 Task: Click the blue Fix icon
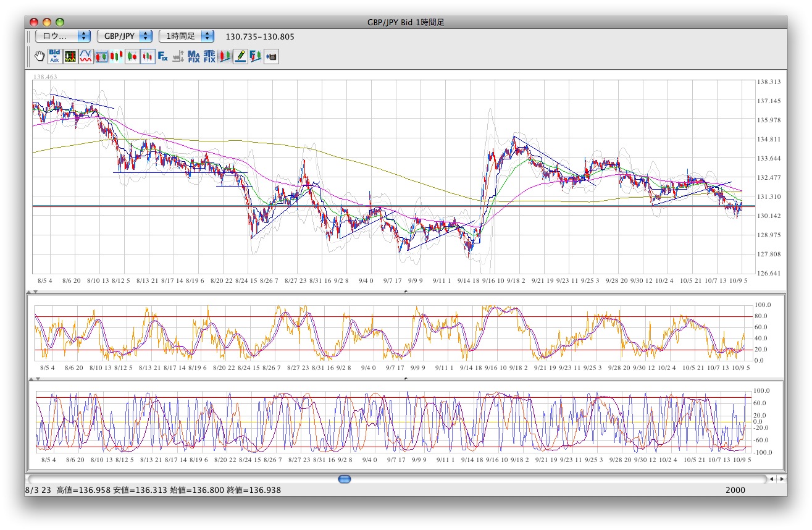[x=163, y=57]
